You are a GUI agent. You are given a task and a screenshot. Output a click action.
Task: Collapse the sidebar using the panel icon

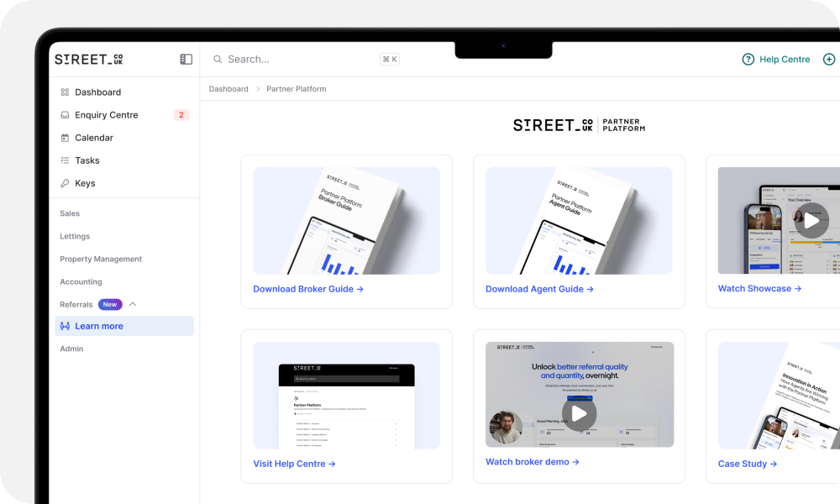point(185,59)
